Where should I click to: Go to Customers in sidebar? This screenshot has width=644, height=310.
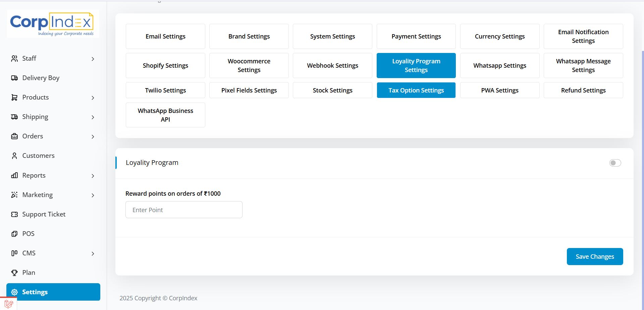point(38,156)
